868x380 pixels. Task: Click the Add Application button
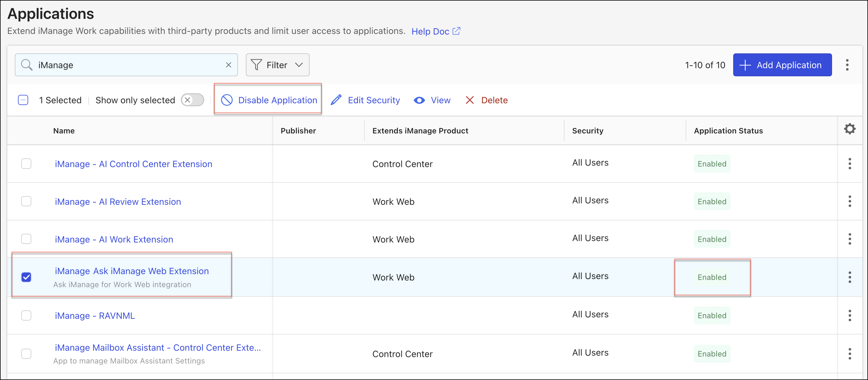point(782,65)
